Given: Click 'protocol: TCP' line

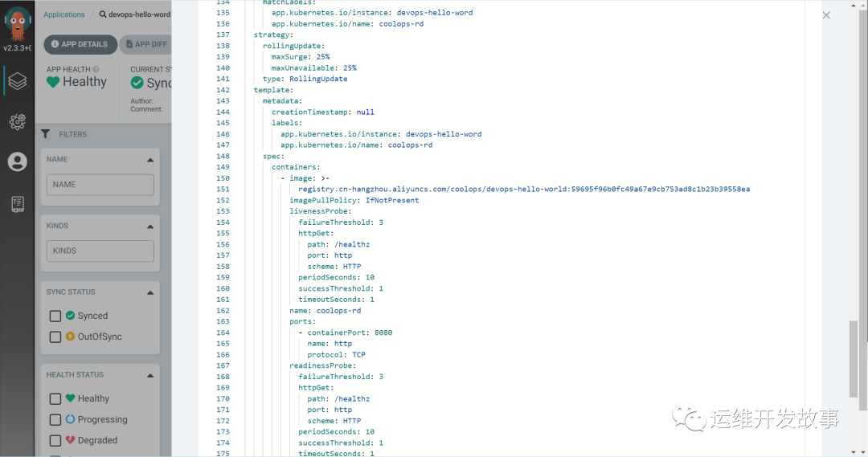Looking at the screenshot, I should point(337,355).
